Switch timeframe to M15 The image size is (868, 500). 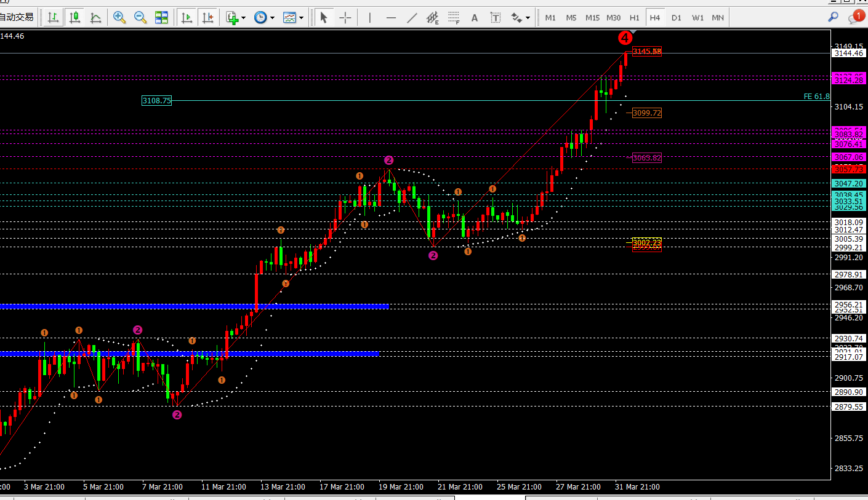592,18
